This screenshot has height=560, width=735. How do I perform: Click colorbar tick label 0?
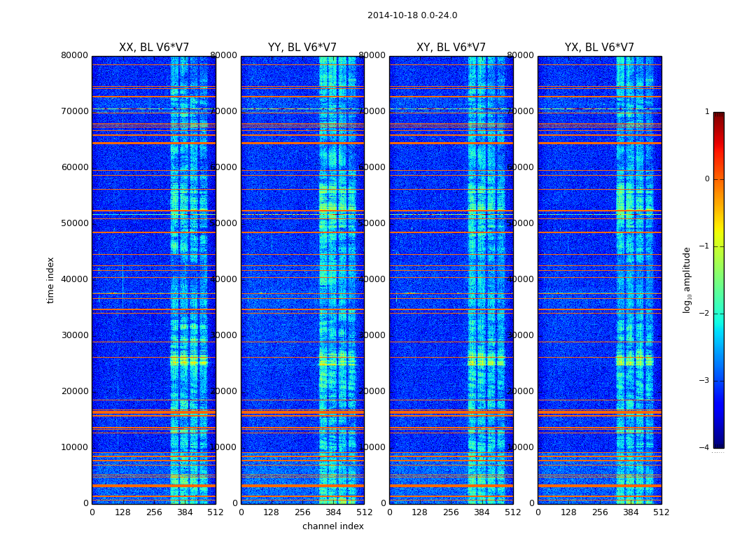pos(706,179)
